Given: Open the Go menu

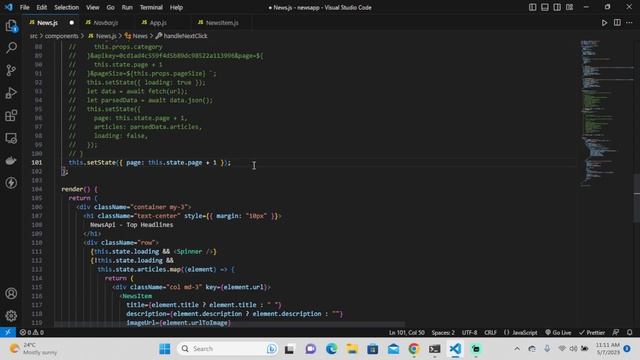Looking at the screenshot, I should (111, 7).
